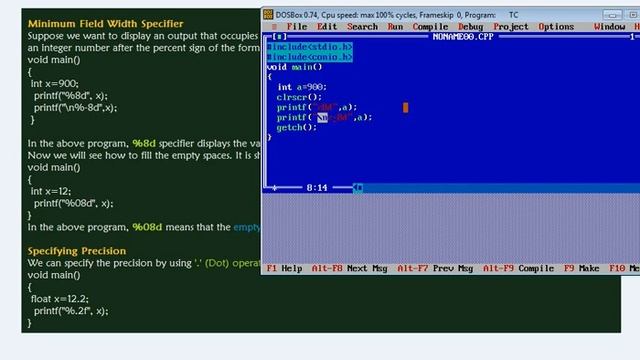Click int x=900; in the notes
The width and height of the screenshot is (640, 360).
(x=54, y=84)
